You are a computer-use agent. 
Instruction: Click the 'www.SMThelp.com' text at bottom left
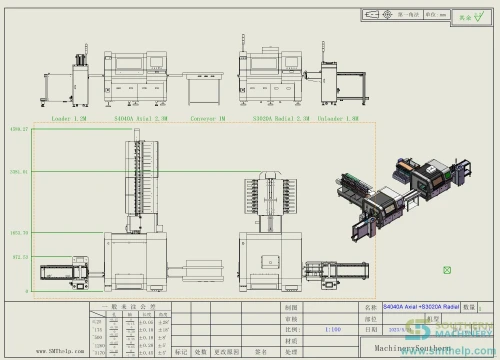pos(60,351)
